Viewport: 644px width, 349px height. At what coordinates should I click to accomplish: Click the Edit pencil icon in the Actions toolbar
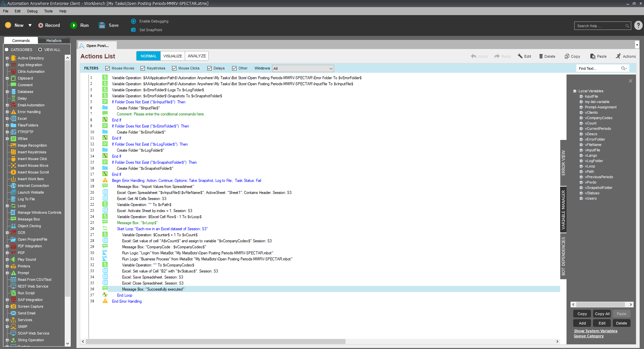[x=520, y=56]
